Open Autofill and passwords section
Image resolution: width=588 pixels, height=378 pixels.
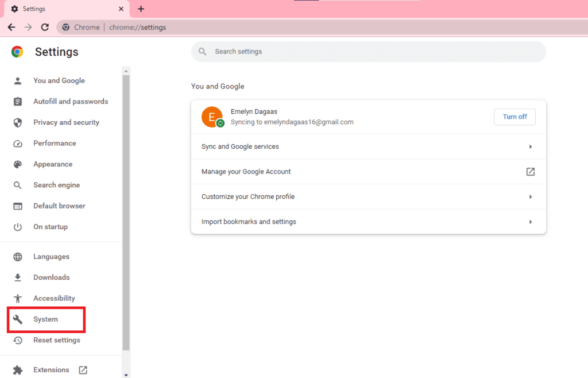tap(71, 102)
